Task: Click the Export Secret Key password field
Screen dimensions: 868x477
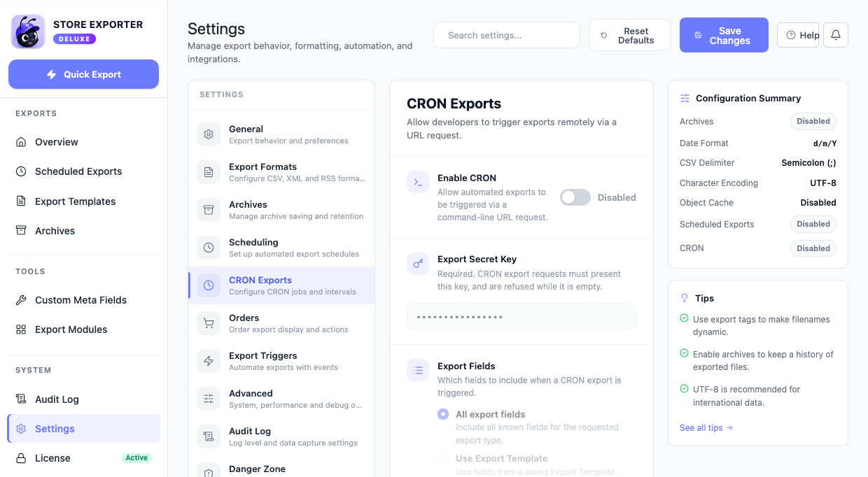Action: [521, 317]
